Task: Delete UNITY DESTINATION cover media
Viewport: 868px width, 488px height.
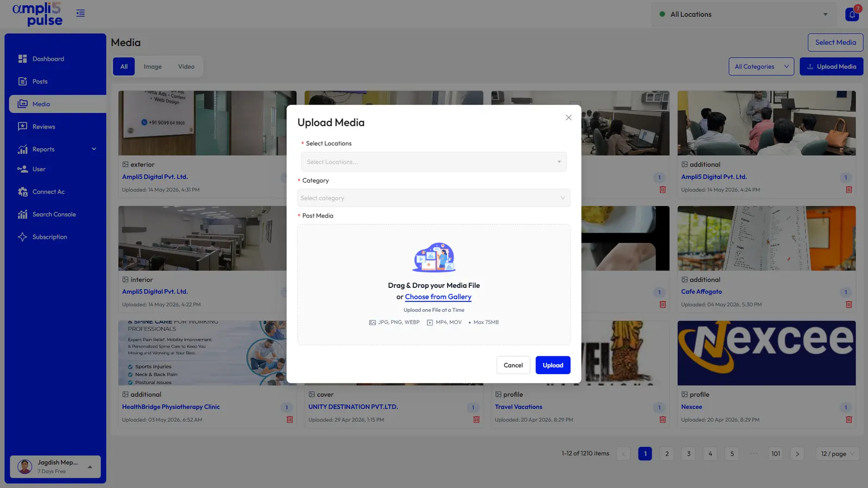Action: 476,420
